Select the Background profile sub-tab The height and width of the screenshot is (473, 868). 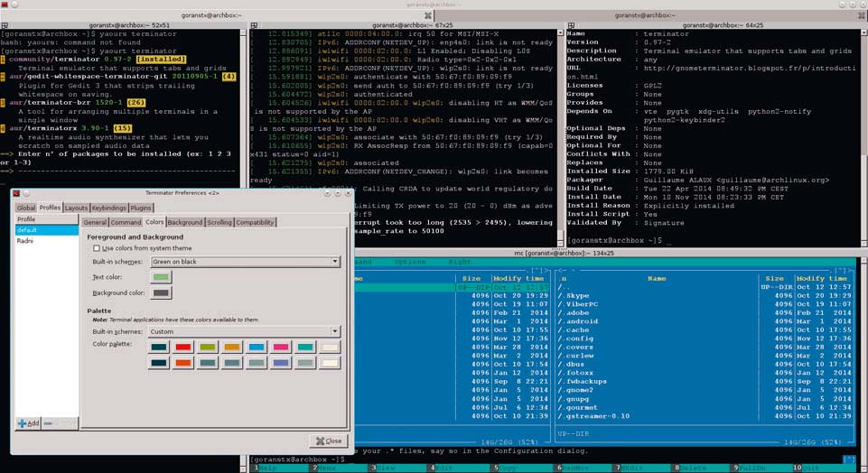(185, 222)
